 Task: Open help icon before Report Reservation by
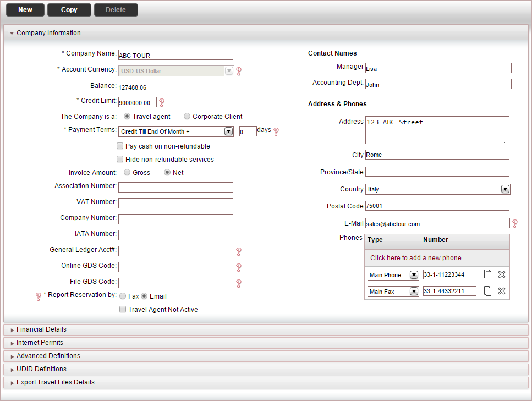(x=39, y=296)
